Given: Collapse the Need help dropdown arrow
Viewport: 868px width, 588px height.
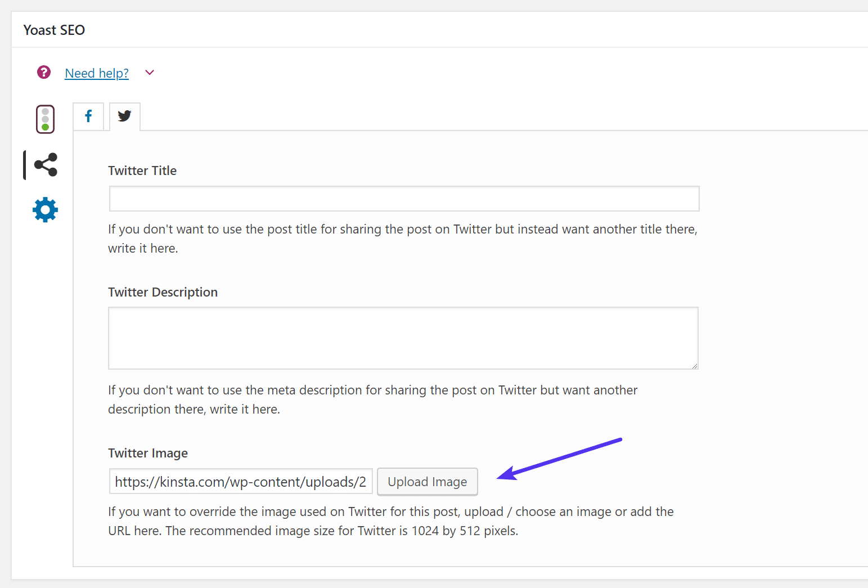Looking at the screenshot, I should [149, 73].
